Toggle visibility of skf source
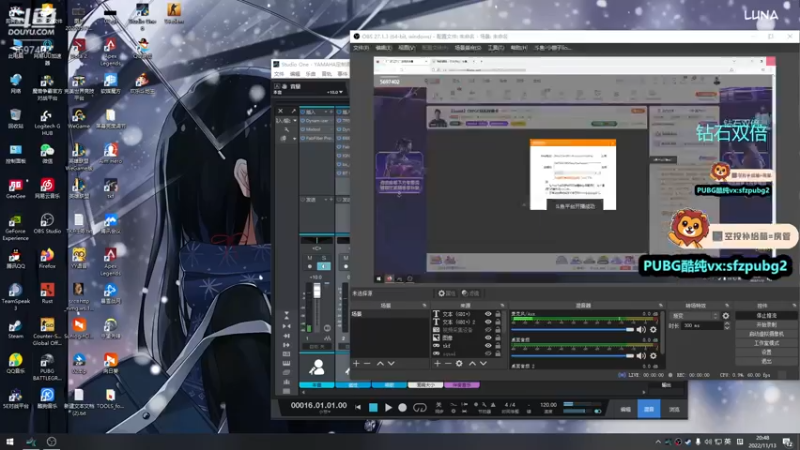This screenshot has height=450, width=800. (488, 345)
